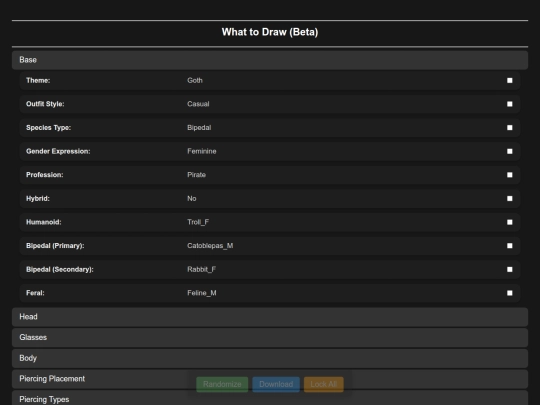Click the Profession: label
This screenshot has height=405, width=540.
click(45, 175)
